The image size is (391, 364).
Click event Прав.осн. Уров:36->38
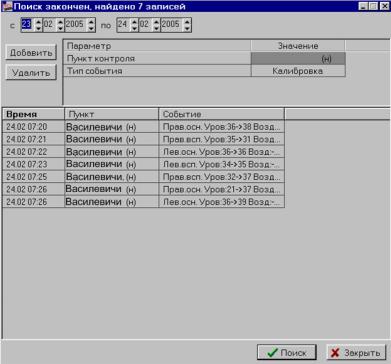pyautogui.click(x=221, y=127)
